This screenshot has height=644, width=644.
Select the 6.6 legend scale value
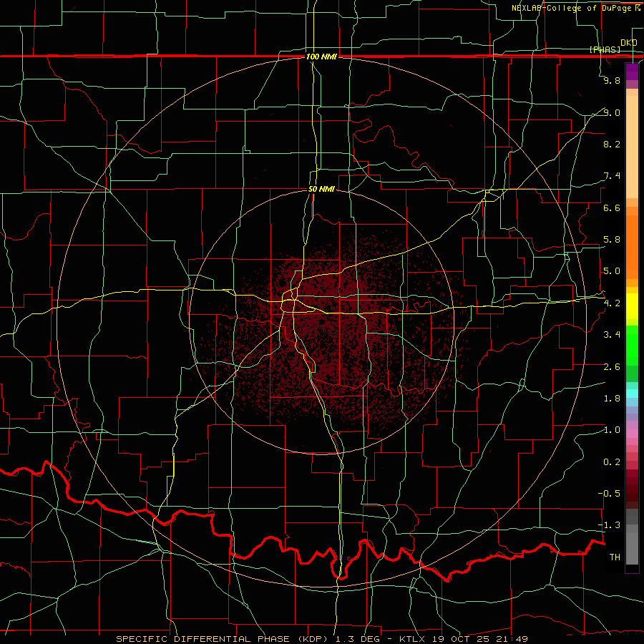(612, 208)
